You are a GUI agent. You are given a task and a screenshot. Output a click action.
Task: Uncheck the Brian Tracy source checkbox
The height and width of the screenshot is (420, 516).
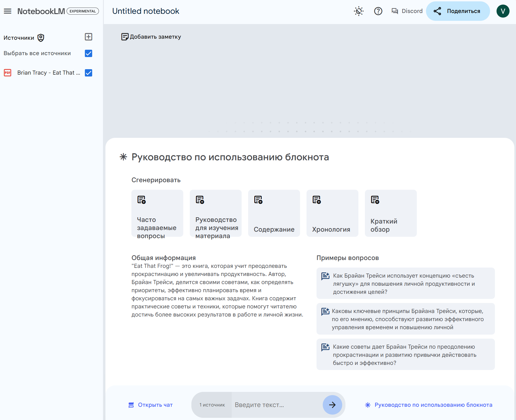tap(88, 73)
